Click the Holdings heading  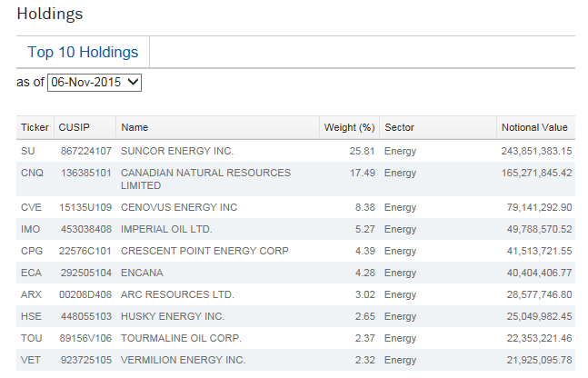pyautogui.click(x=50, y=15)
